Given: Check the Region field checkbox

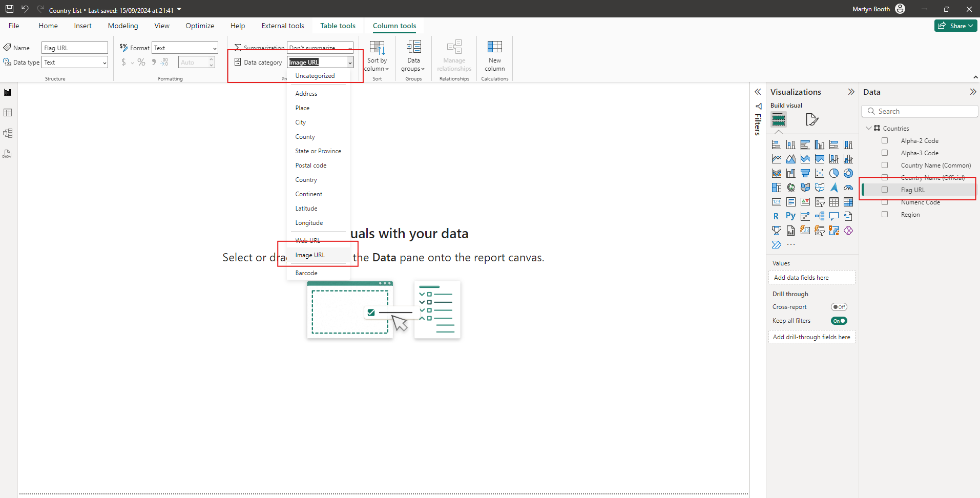Looking at the screenshot, I should tap(884, 214).
